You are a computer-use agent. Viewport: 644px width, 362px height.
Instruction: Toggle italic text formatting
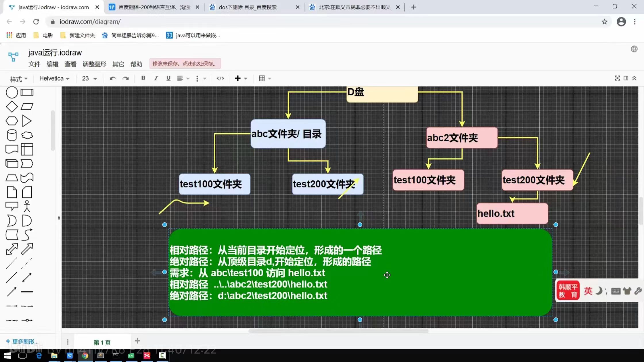(x=156, y=78)
